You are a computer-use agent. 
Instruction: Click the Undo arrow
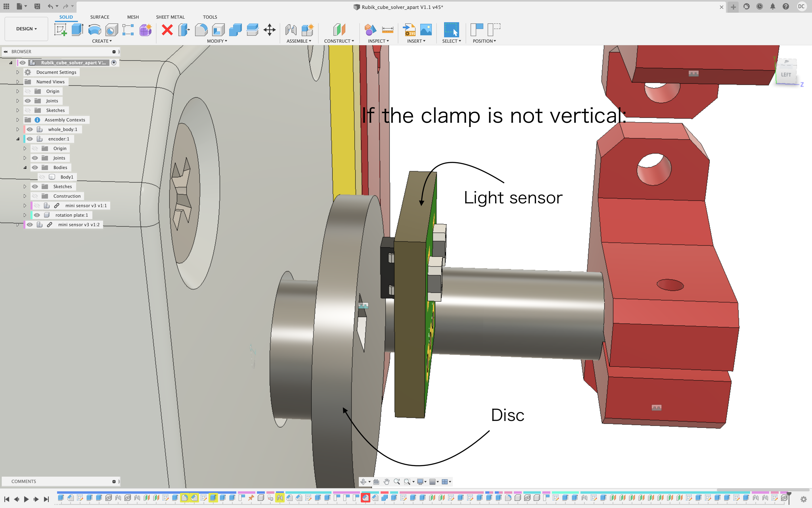(x=50, y=6)
